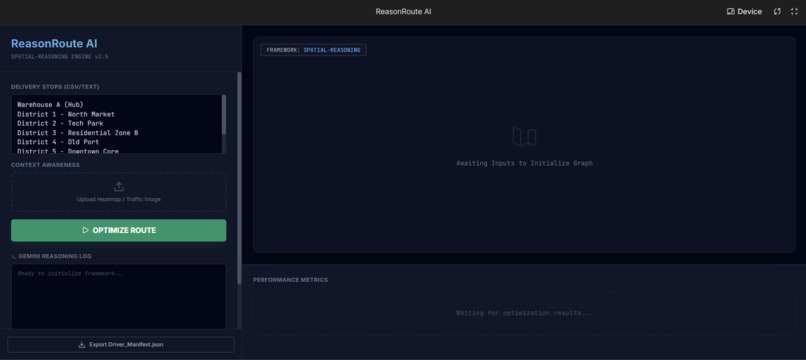The image size is (806, 360).
Task: Click the icon beside Gemini Reasoning Log
Action: pyautogui.click(x=13, y=256)
